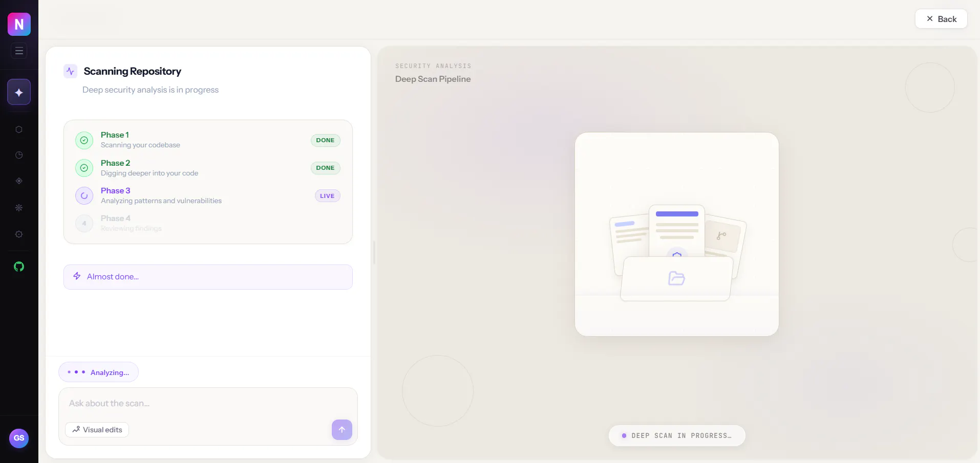The image size is (980, 463).
Task: Click 'Digging deeper into your code' text
Action: click(150, 173)
